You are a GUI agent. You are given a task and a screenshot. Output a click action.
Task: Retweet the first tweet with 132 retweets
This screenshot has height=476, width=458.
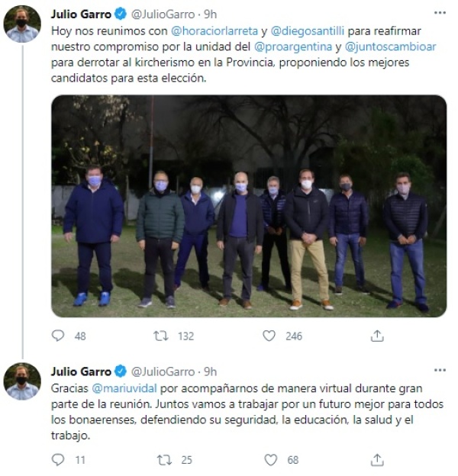pos(161,336)
